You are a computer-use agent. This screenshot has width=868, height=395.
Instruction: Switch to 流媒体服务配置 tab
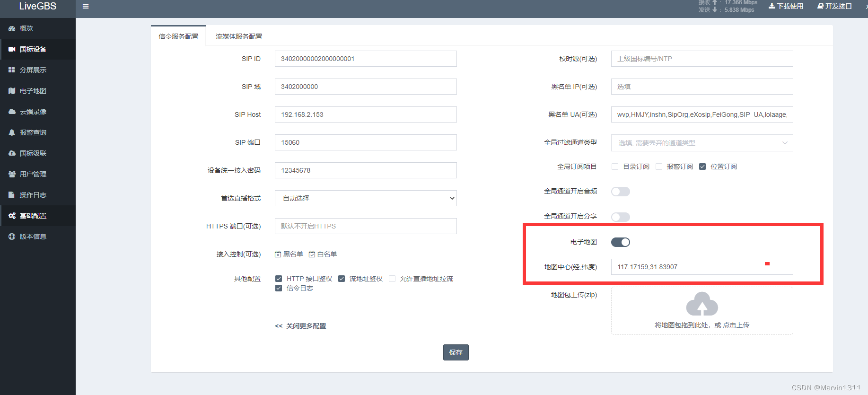tap(239, 36)
